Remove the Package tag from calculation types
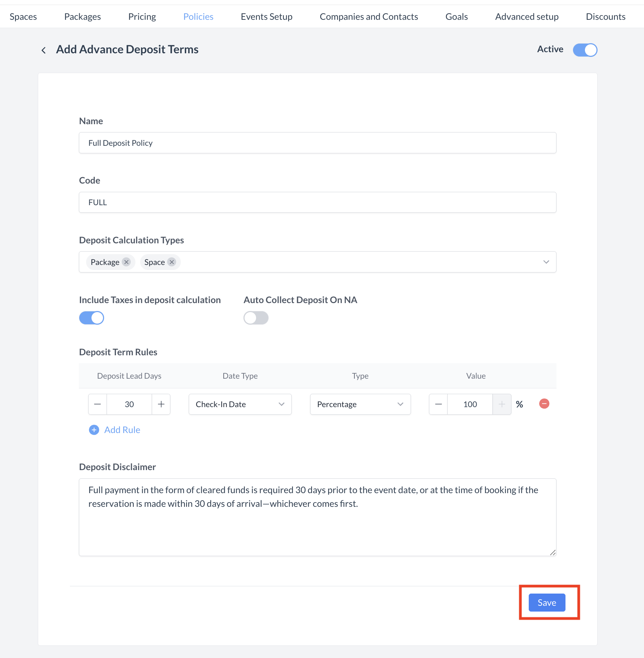The height and width of the screenshot is (658, 644). coord(126,262)
